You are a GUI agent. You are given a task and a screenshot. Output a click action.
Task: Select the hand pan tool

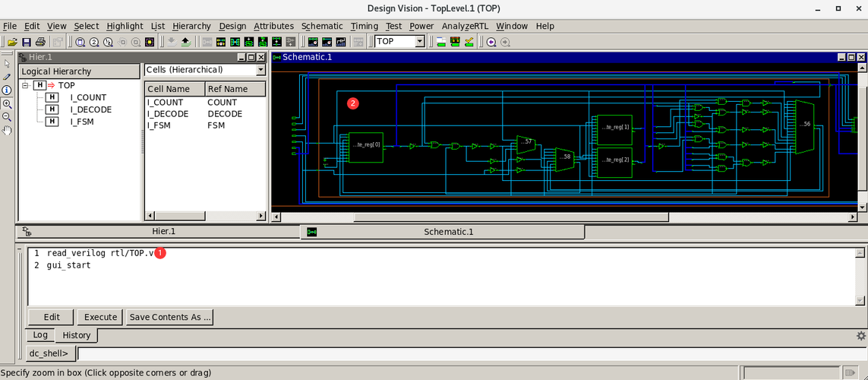pos(7,130)
